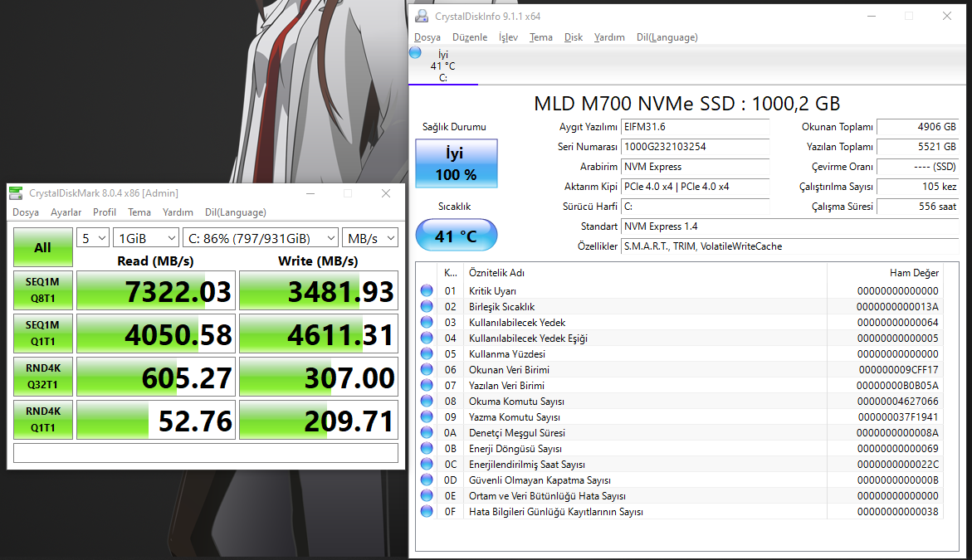Open Dil(Language) menu in CrystalDiskInfo

pyautogui.click(x=667, y=37)
